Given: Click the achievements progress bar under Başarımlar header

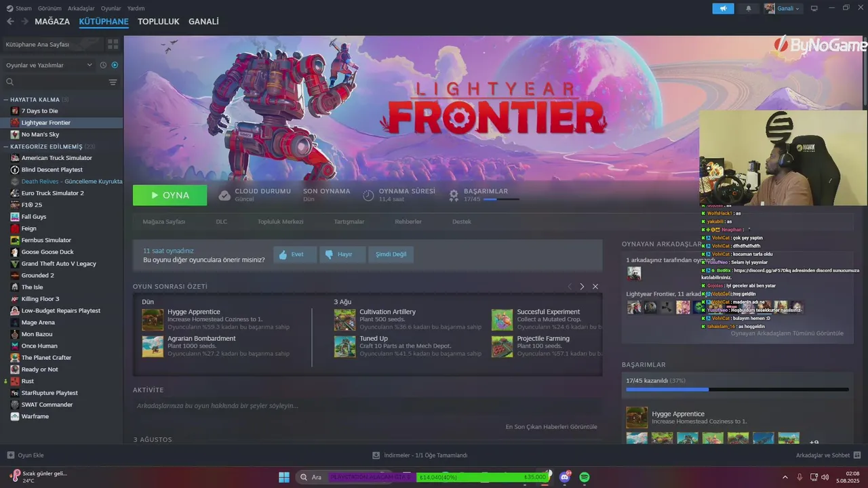Looking at the screenshot, I should 501,199.
